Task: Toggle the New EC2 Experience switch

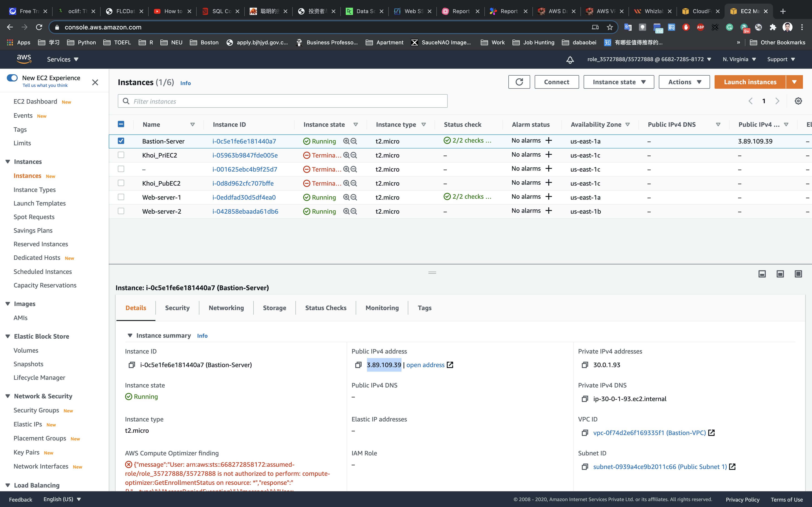Action: pyautogui.click(x=12, y=78)
